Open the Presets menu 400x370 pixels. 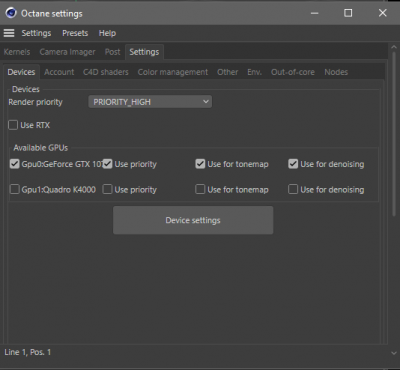(75, 33)
